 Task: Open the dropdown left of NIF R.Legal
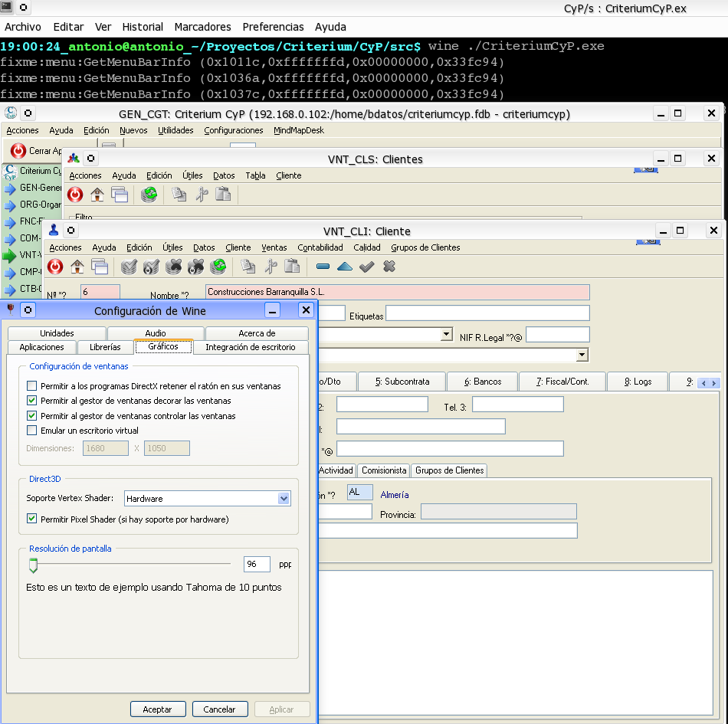click(x=446, y=334)
